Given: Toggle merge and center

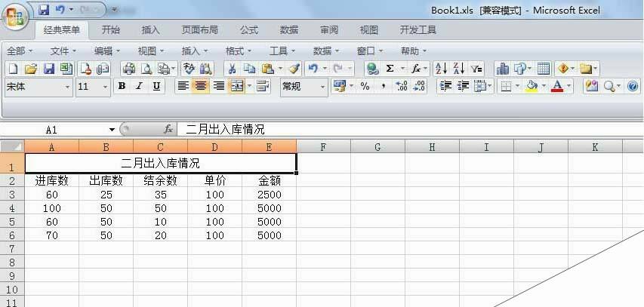Looking at the screenshot, I should click(237, 86).
